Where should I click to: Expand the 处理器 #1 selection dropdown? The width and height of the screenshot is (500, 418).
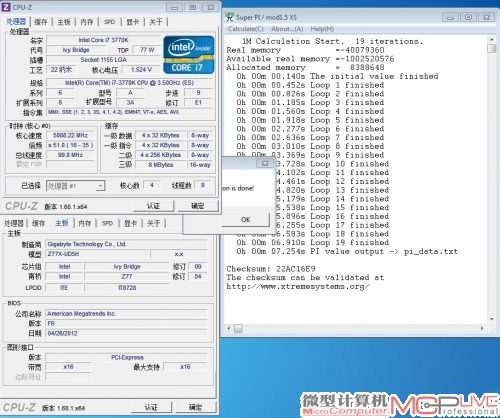pos(100,186)
